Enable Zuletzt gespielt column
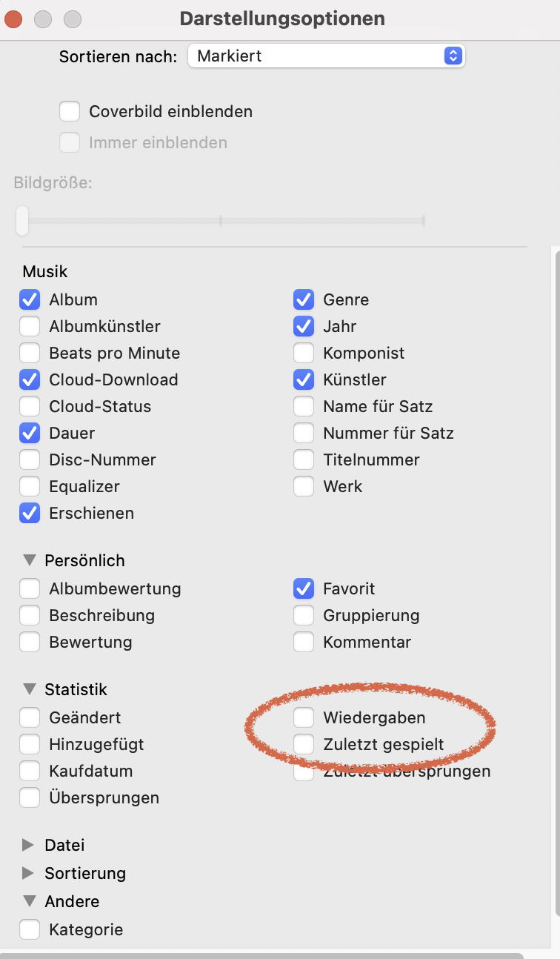Image resolution: width=560 pixels, height=959 pixels. click(x=304, y=744)
